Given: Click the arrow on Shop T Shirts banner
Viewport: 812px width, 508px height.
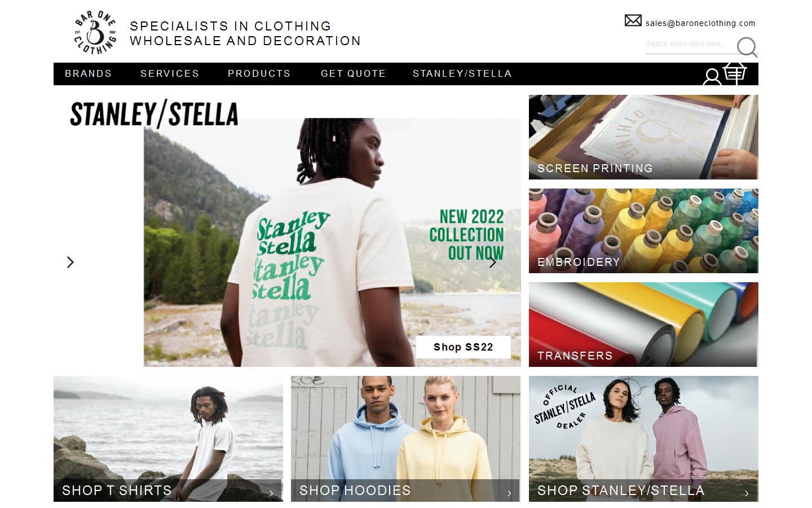Looking at the screenshot, I should [271, 493].
